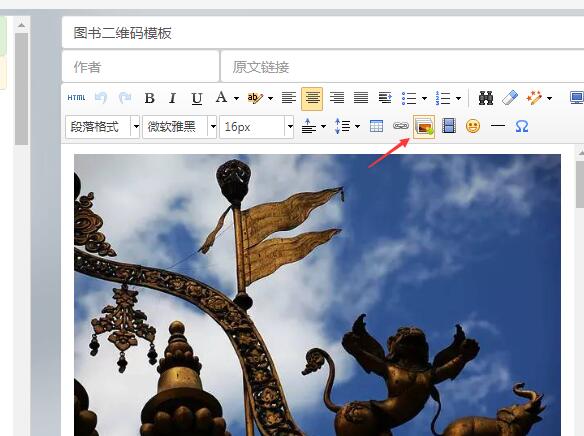The image size is (584, 436).
Task: Expand the 段落格式 paragraph format dropdown
Action: (x=136, y=127)
